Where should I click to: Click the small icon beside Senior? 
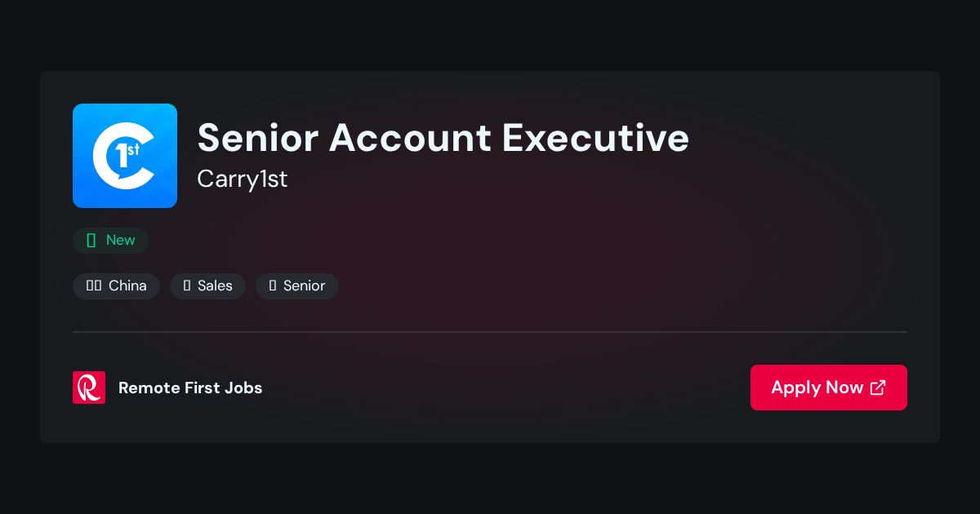pos(273,286)
